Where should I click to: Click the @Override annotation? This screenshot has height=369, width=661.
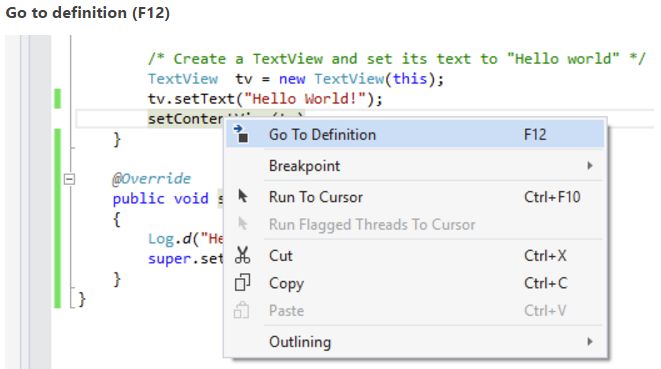click(x=151, y=179)
